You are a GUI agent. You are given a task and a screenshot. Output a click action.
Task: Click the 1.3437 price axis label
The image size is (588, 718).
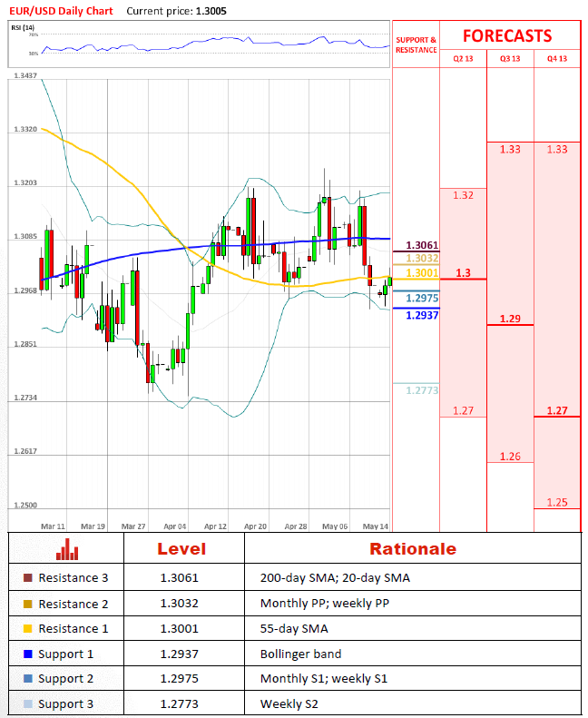pyautogui.click(x=25, y=75)
